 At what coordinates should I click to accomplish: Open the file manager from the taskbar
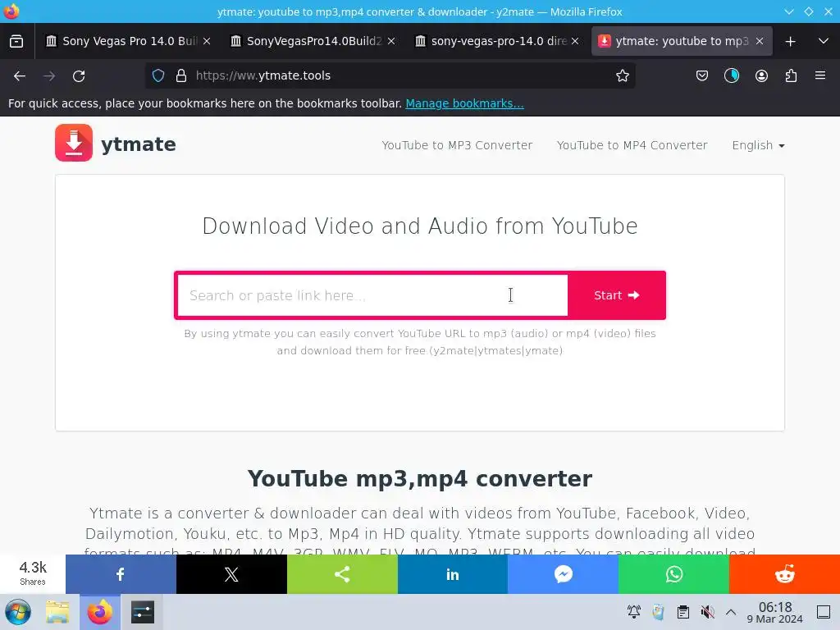(x=57, y=612)
